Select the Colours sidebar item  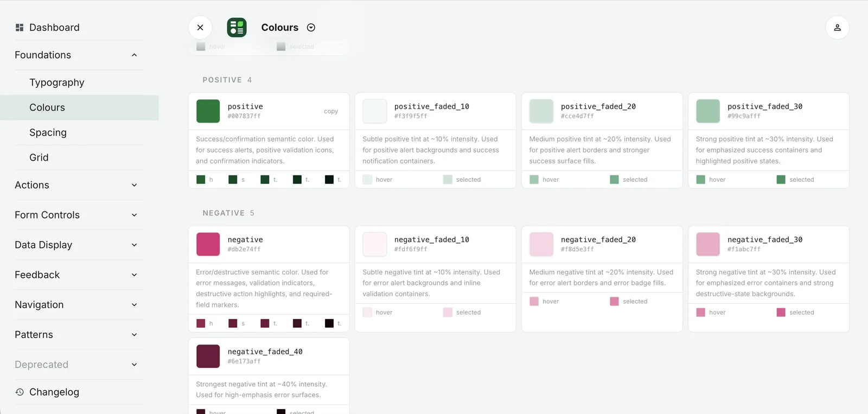click(79, 107)
